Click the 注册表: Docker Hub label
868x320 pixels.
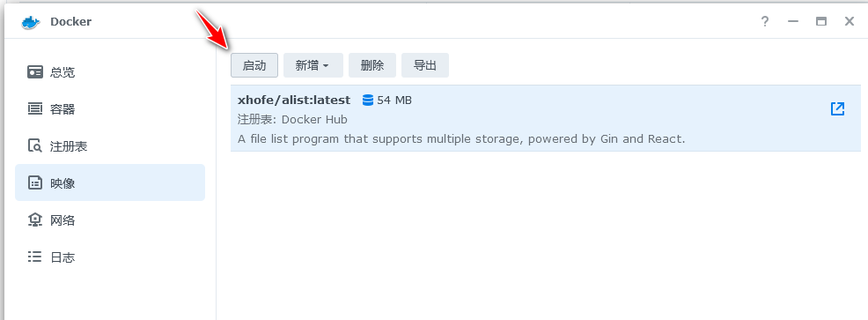pos(292,120)
